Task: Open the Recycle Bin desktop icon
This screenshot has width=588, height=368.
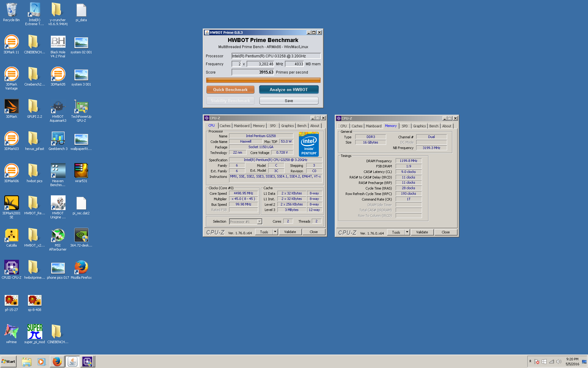Action: click(x=11, y=12)
